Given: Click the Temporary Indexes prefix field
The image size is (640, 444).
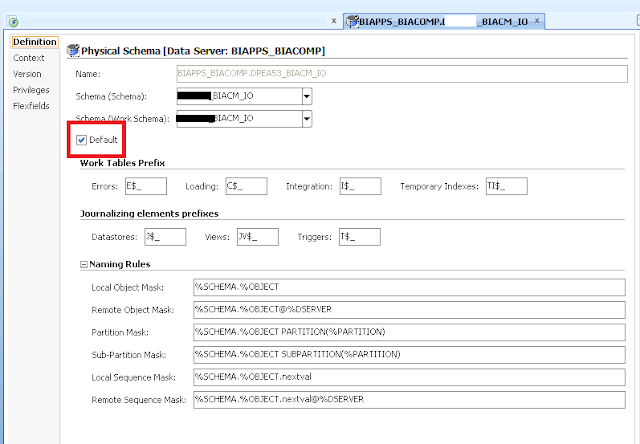Looking at the screenshot, I should pyautogui.click(x=507, y=186).
